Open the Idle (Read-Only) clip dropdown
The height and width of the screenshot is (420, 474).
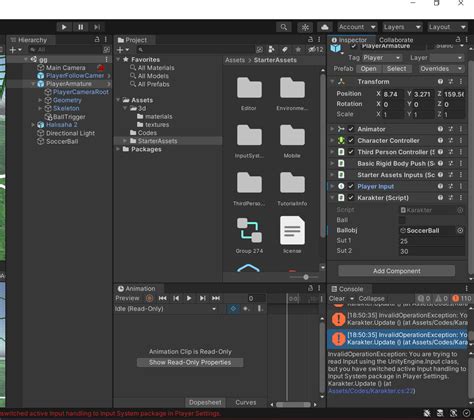(165, 309)
